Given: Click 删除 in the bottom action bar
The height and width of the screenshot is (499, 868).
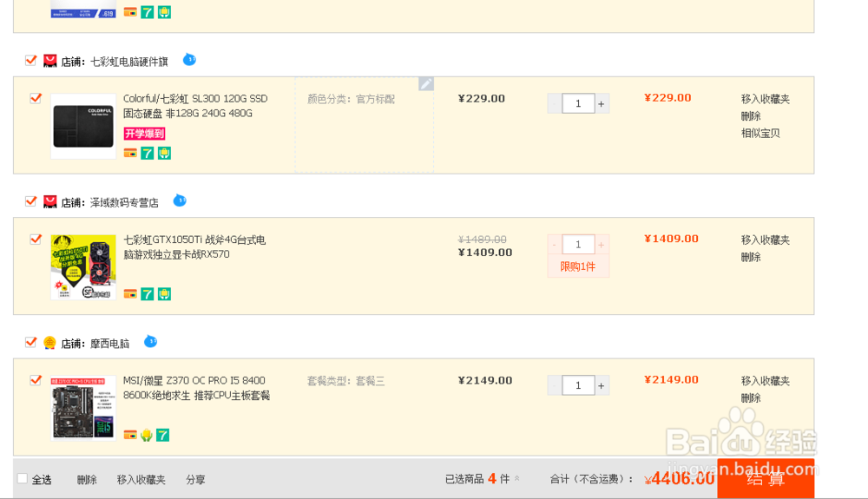Looking at the screenshot, I should click(87, 480).
